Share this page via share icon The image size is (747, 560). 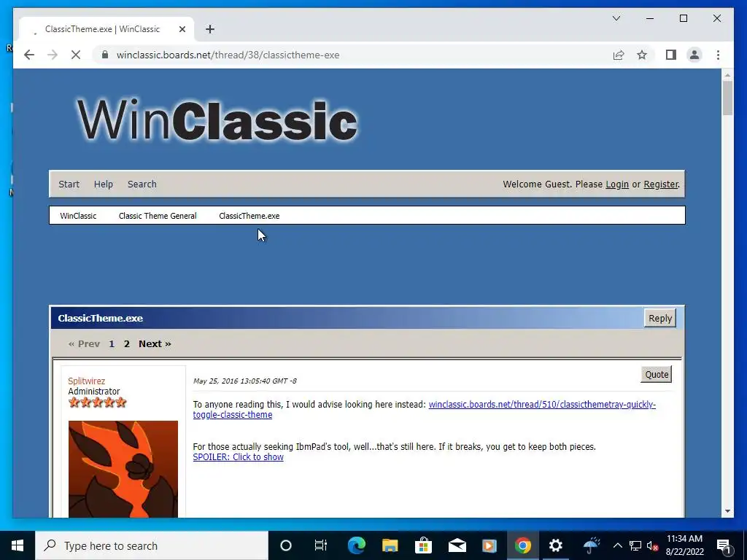click(x=619, y=55)
